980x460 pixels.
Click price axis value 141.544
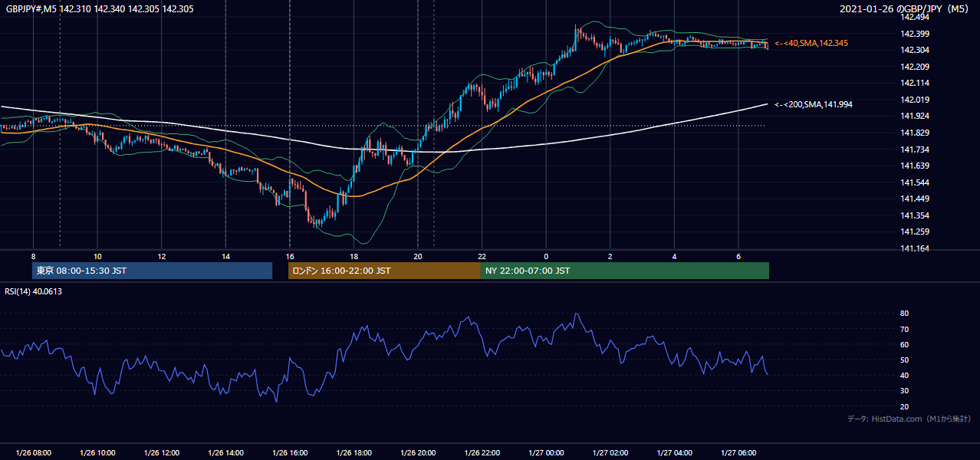[914, 182]
